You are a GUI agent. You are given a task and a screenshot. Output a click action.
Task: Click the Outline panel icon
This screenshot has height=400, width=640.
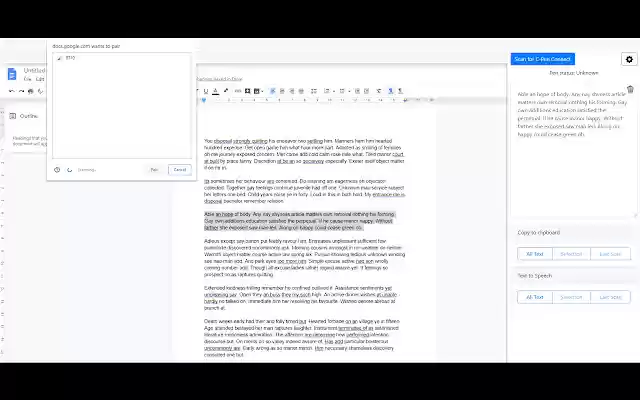(13, 116)
